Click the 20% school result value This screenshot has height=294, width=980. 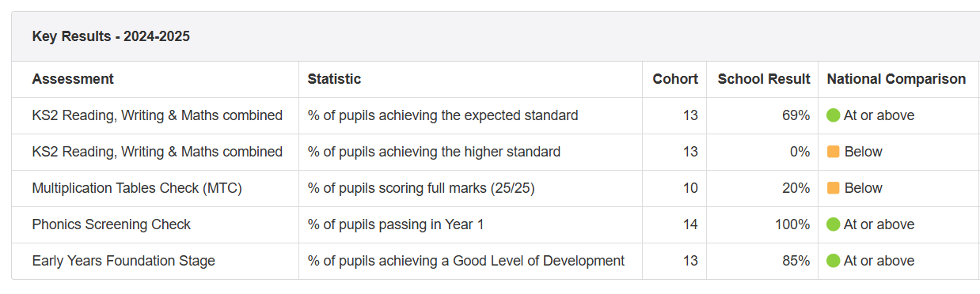pyautogui.click(x=796, y=188)
